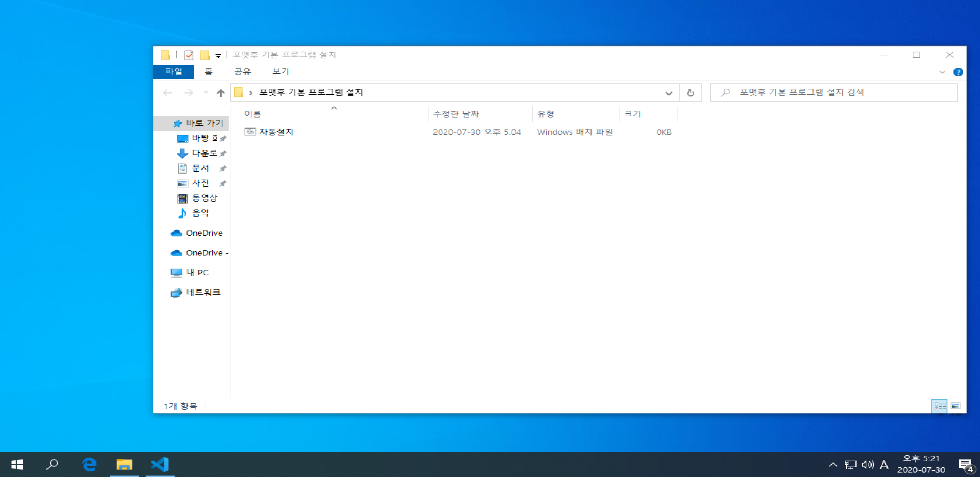Viewport: 980px width, 477px height.
Task: Click File Explorer taskbar icon
Action: pyautogui.click(x=124, y=465)
